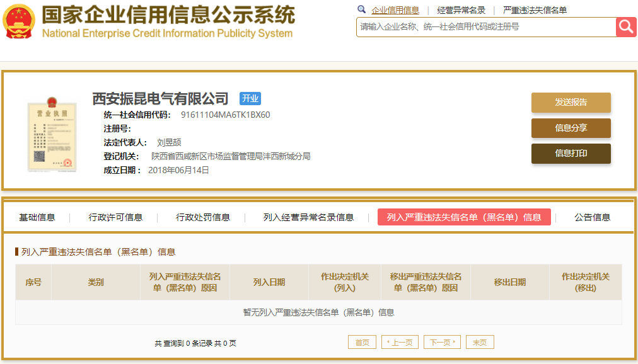Click the national emblem logo

[x=18, y=21]
